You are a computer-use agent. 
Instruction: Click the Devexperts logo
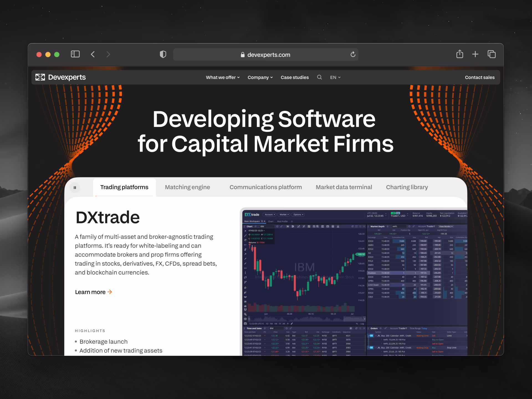(61, 77)
